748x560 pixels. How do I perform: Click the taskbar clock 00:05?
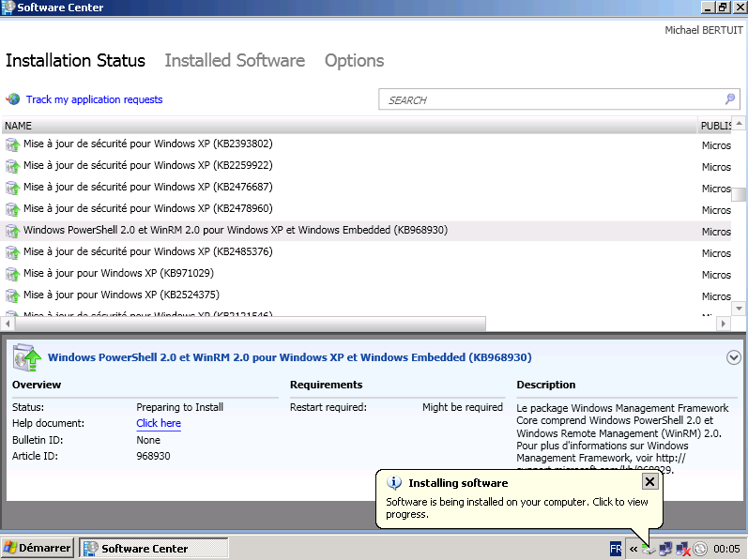click(726, 549)
